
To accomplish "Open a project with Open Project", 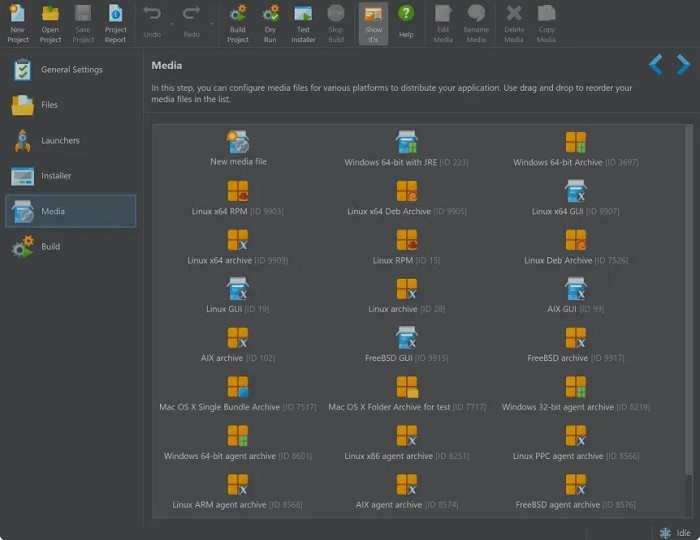I will click(x=50, y=22).
